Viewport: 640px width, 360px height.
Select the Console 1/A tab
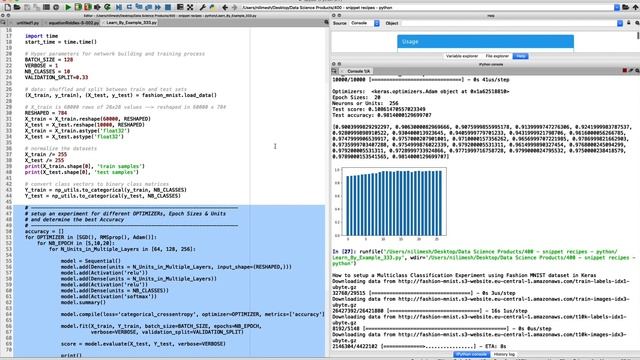tap(357, 71)
